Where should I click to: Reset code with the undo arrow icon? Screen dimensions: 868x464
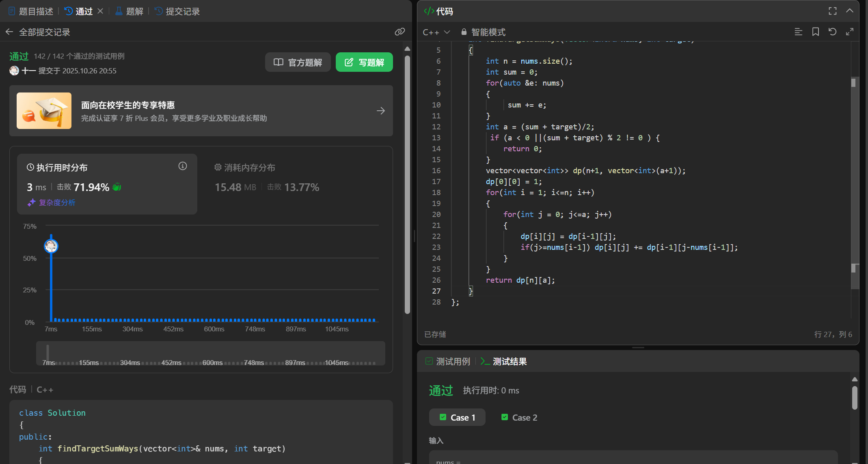point(832,32)
